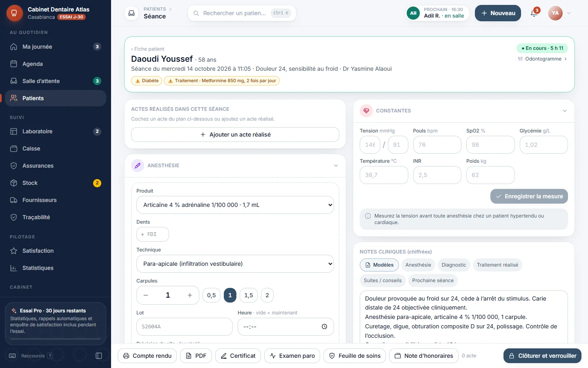Select the 1 carpule preset
588x368 pixels.
pos(230,295)
